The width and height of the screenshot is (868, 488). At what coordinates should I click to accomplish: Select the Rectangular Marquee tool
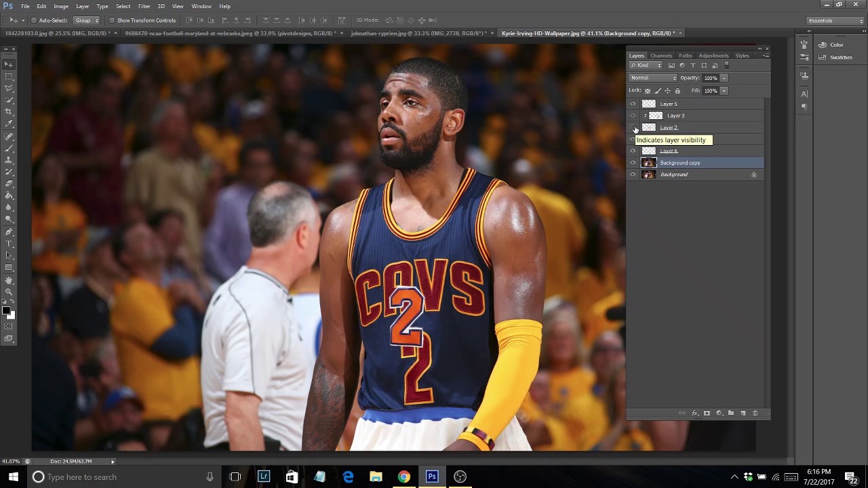click(9, 76)
